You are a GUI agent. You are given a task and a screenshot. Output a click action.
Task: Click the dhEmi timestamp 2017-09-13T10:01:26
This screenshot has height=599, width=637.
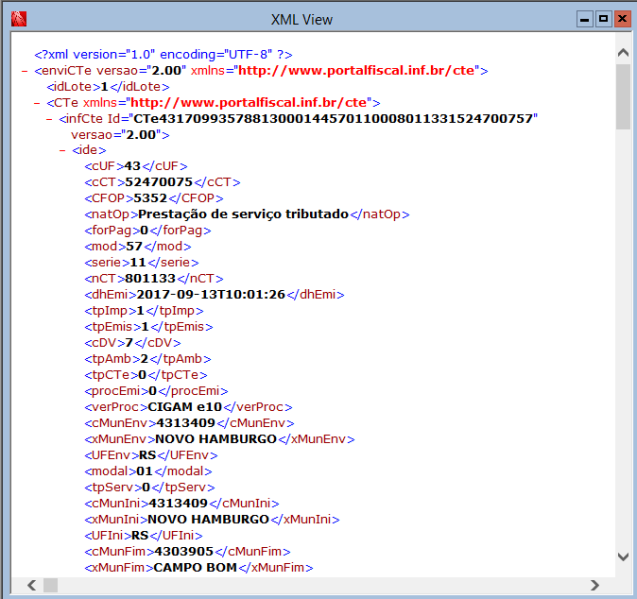click(211, 294)
